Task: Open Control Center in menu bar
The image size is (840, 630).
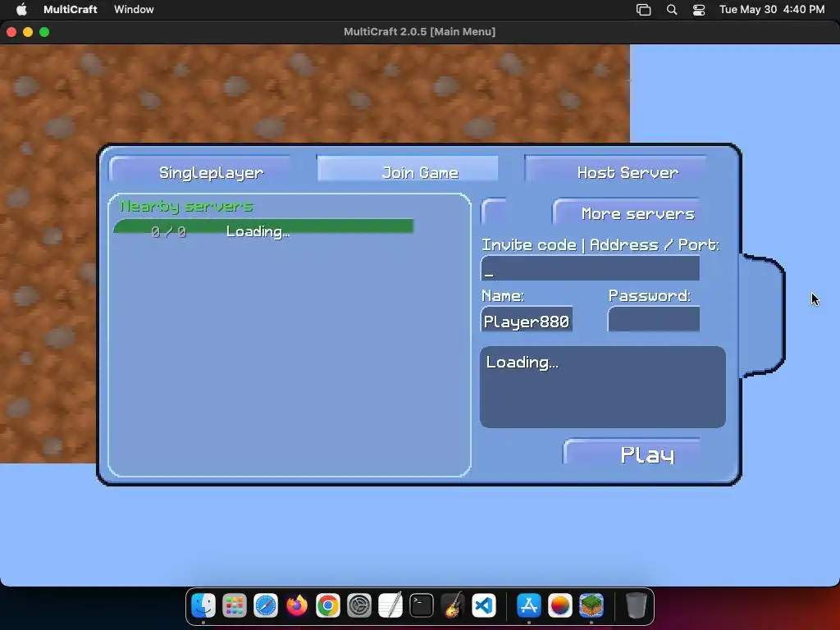Action: coord(699,10)
